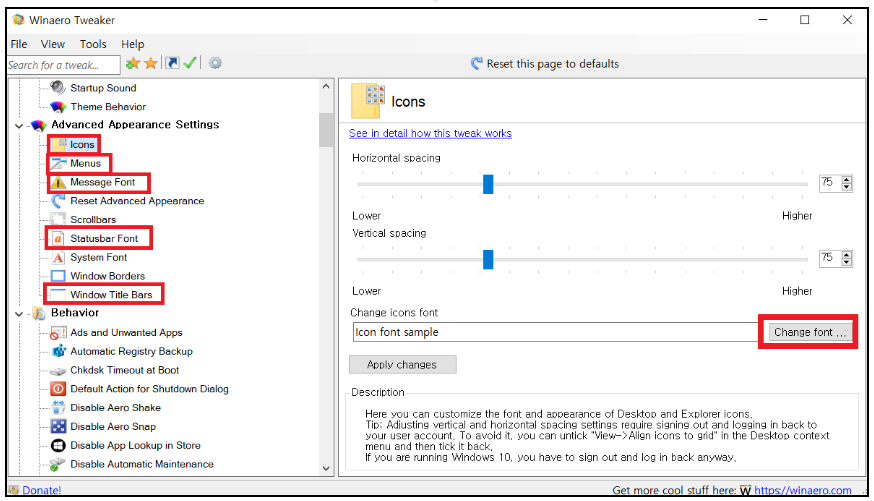Select the Startup Sound tree item
The height and width of the screenshot is (501, 874).
click(x=103, y=87)
